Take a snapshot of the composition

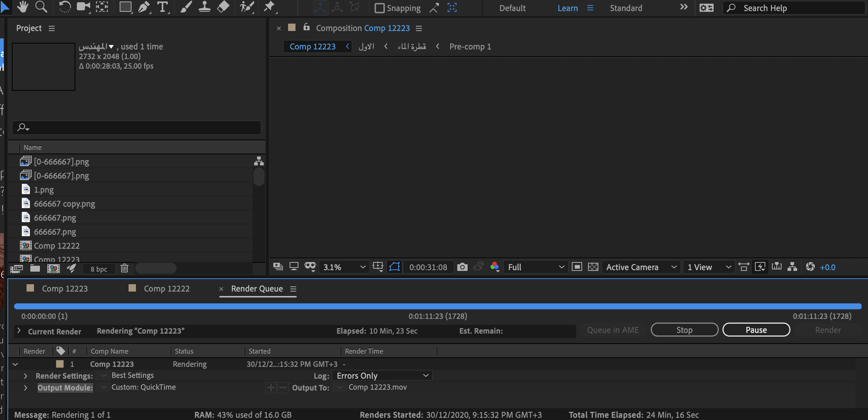(462, 267)
